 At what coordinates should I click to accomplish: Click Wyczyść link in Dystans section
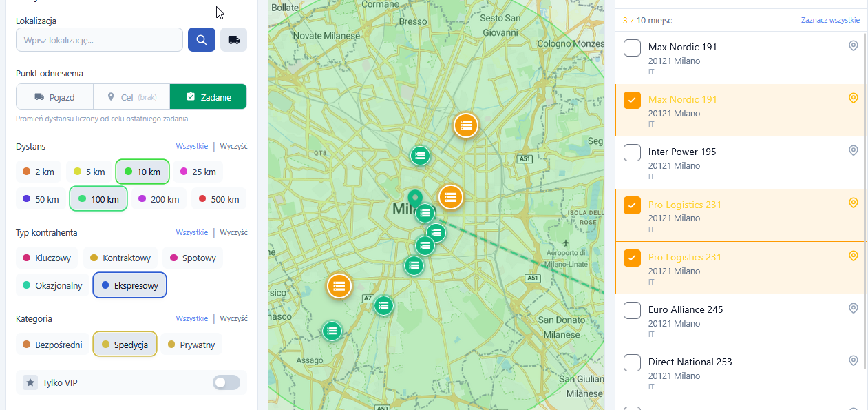click(x=234, y=146)
